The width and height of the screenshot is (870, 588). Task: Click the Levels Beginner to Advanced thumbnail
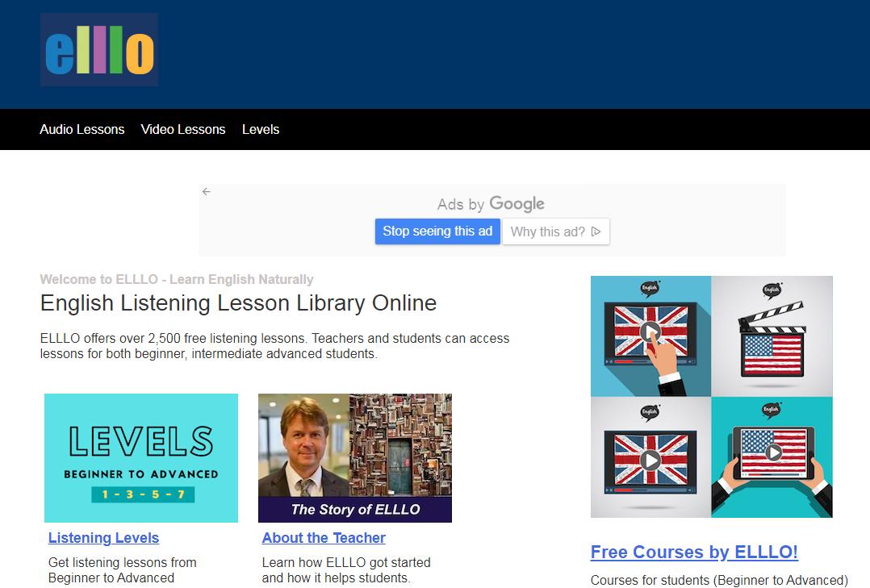[x=141, y=458]
